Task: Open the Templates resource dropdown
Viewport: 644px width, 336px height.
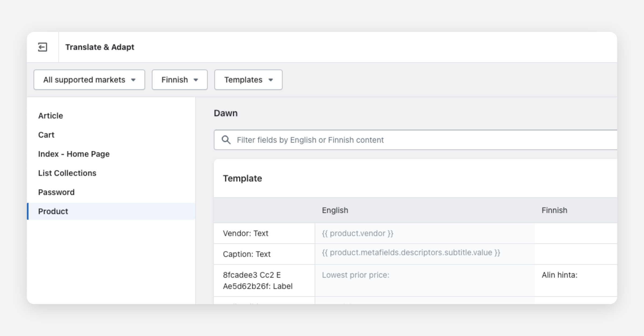Action: pos(248,80)
